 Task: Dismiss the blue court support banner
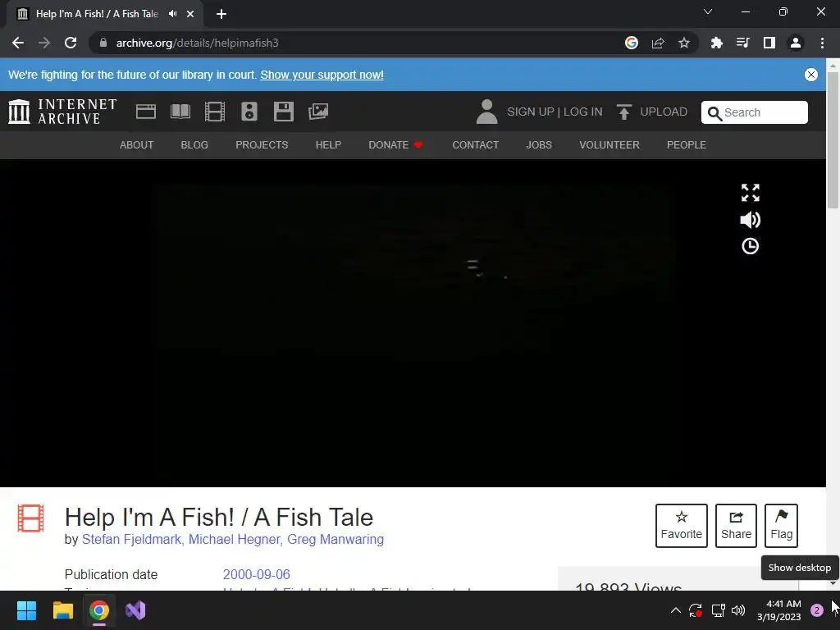[811, 75]
